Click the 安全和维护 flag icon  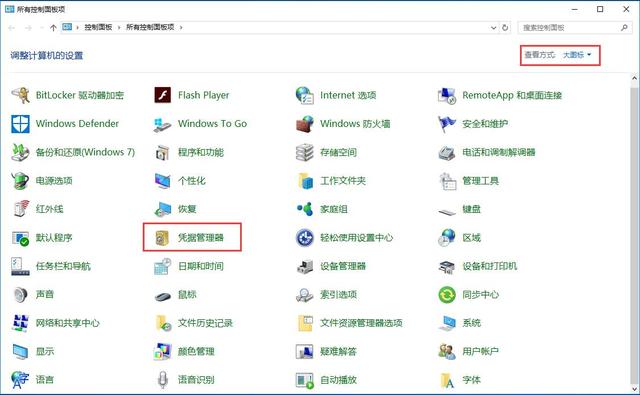click(447, 124)
